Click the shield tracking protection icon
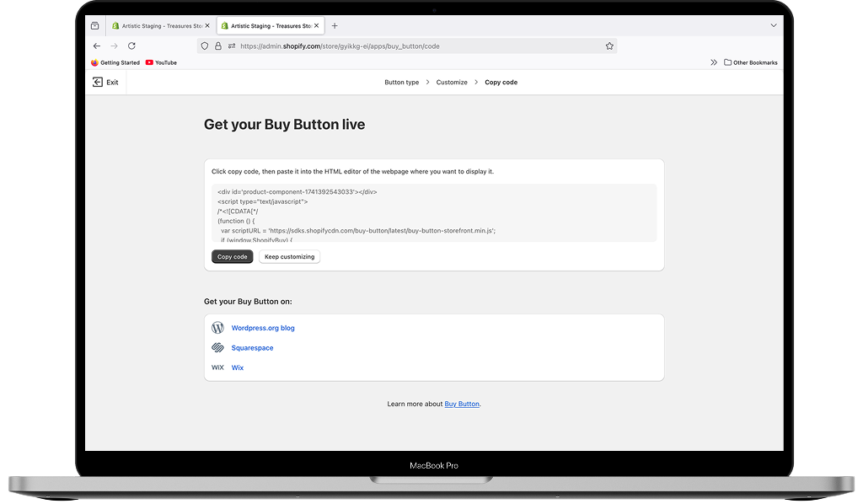The image size is (863, 504). click(205, 46)
